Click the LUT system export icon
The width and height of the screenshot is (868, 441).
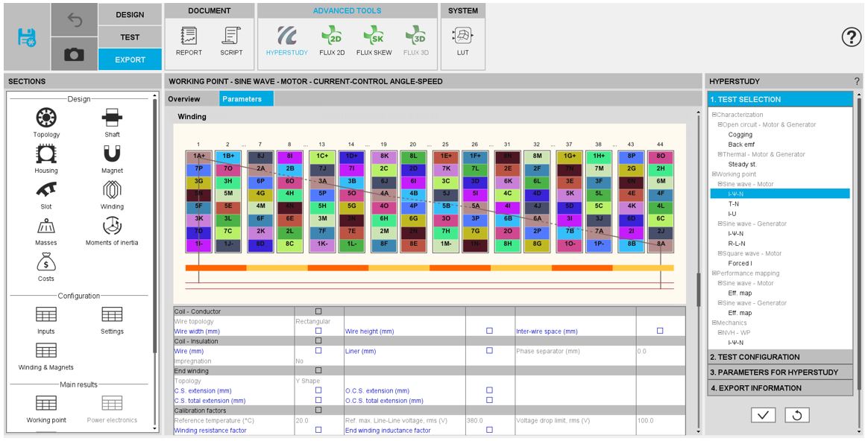click(x=462, y=37)
